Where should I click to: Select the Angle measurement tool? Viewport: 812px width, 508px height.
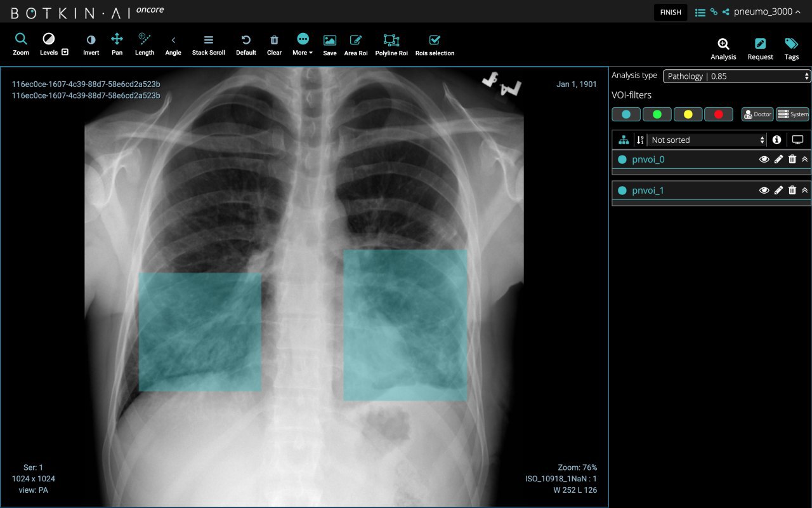tap(173, 44)
